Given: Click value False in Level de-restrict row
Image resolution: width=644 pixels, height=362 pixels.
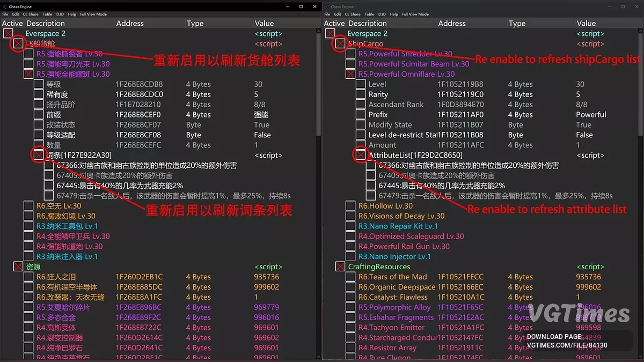Looking at the screenshot, I should click(x=584, y=135).
